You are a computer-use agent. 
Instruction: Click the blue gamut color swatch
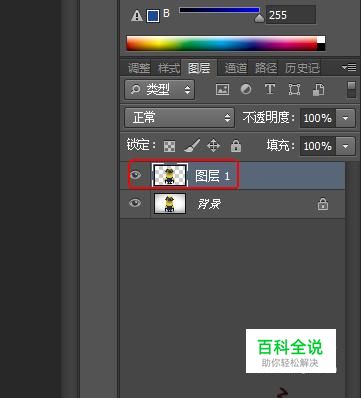point(153,16)
